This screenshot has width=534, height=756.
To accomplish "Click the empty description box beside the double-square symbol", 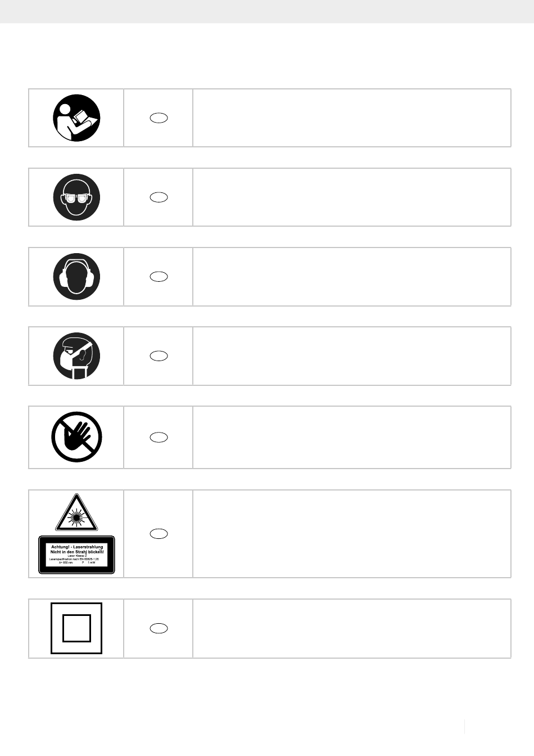I will (x=352, y=628).
